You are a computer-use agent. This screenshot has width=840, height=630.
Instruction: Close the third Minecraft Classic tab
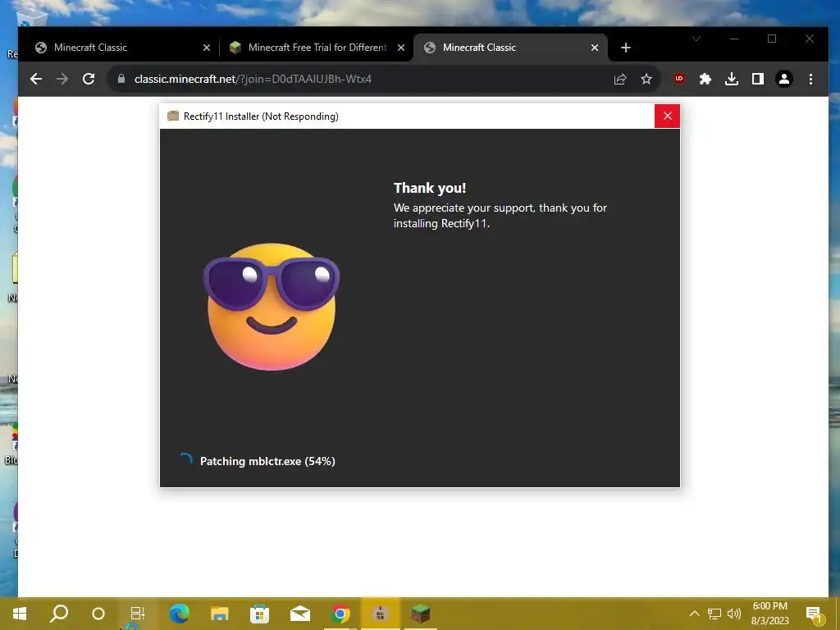point(595,48)
